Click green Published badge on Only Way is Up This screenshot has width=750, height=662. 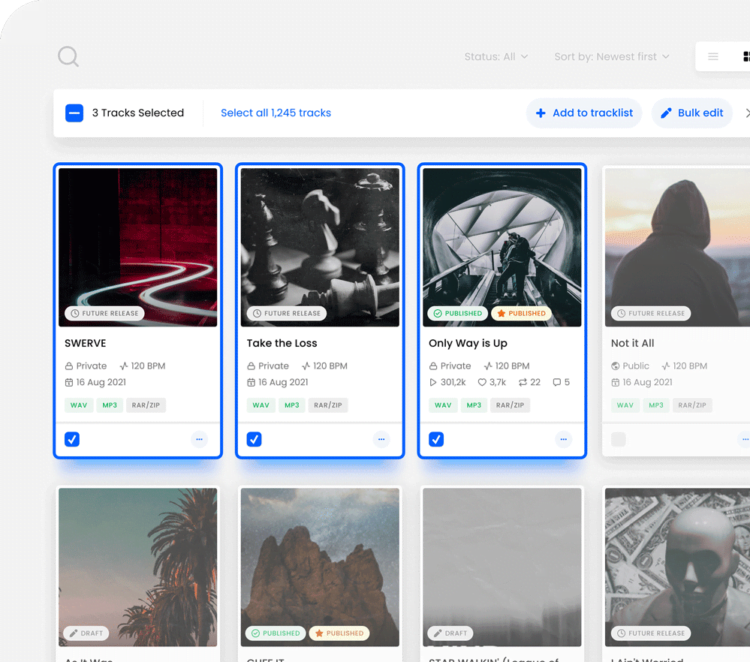(x=458, y=313)
